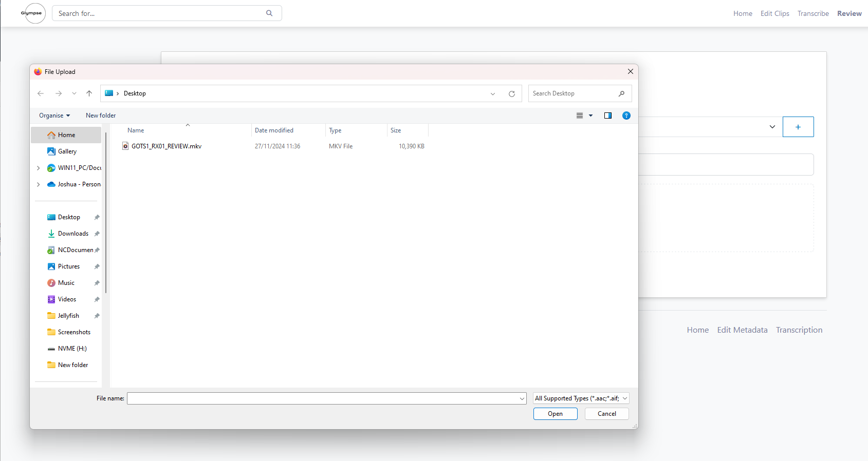Open the file dialog help icon
Image resolution: width=868 pixels, height=461 pixels.
626,116
